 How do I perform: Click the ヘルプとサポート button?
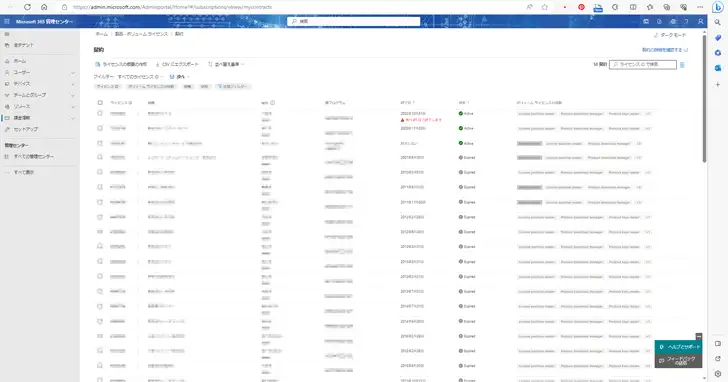(x=678, y=347)
